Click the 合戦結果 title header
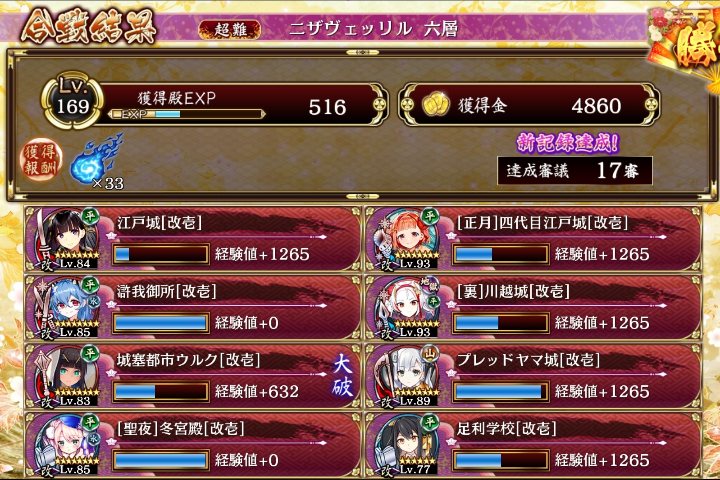This screenshot has width=720, height=480. point(89,27)
